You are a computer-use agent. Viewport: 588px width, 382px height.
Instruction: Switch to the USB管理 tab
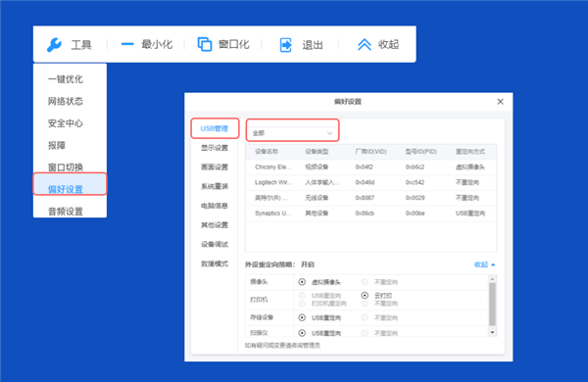point(215,128)
